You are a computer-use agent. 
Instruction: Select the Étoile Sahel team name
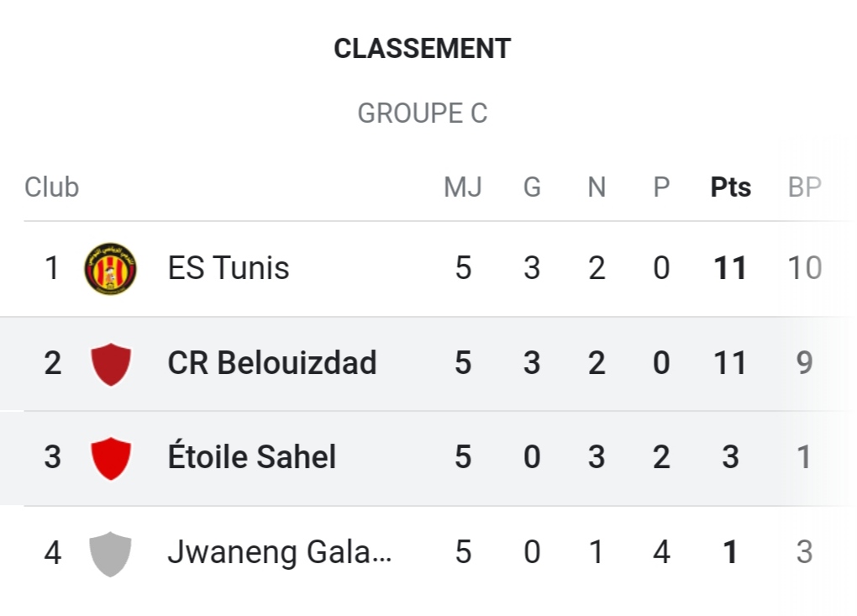[252, 458]
